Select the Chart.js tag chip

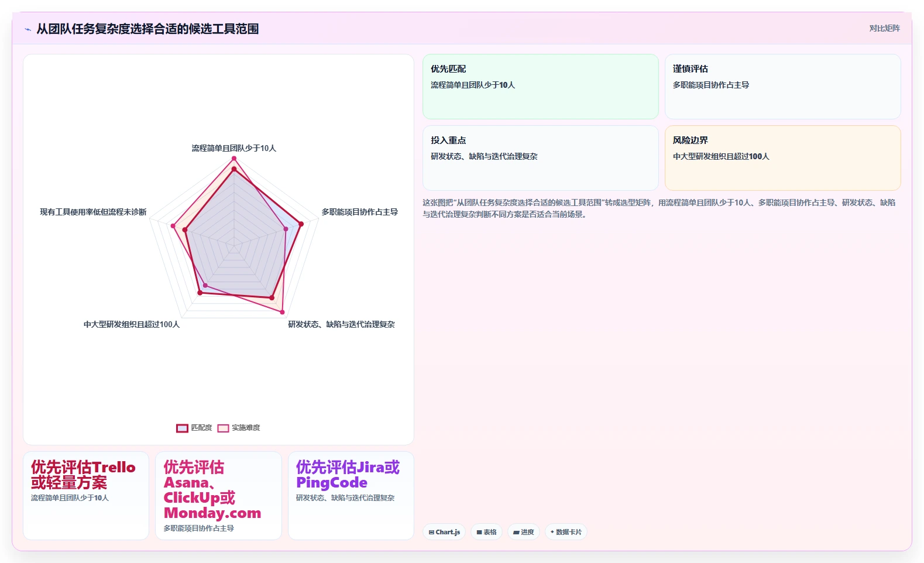[x=444, y=532]
